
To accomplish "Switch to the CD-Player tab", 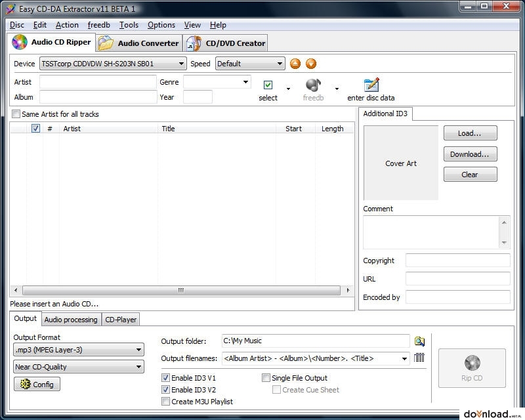I will point(121,320).
